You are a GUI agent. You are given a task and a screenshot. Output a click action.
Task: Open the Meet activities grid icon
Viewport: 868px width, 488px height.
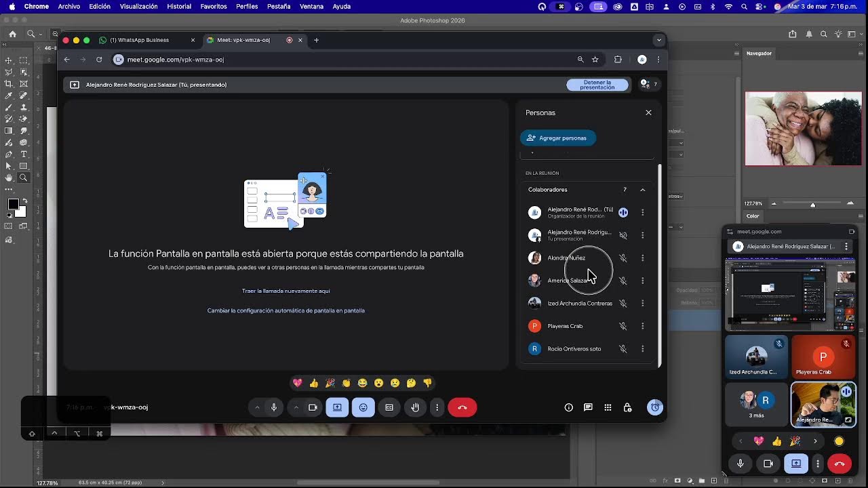click(x=608, y=407)
